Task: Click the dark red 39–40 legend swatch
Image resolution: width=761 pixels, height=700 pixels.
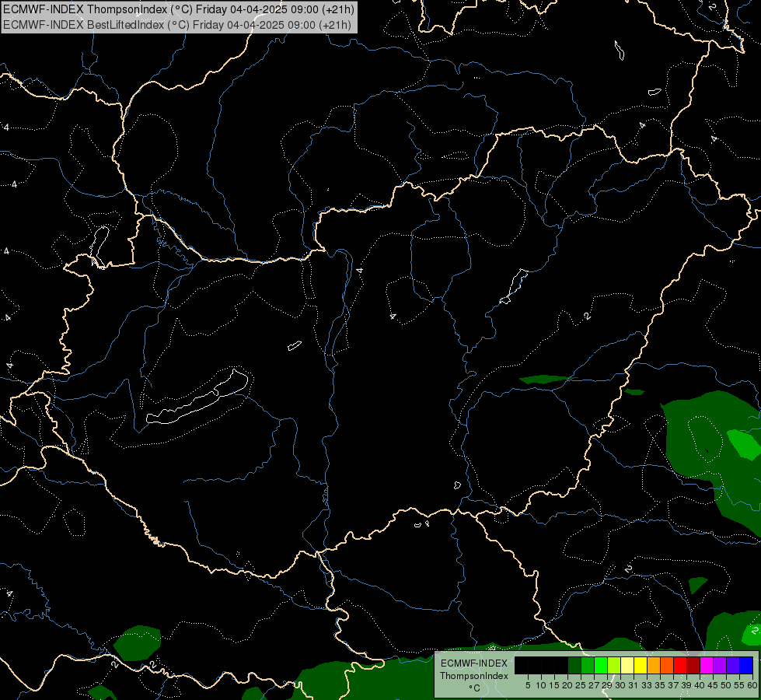Action: point(693,665)
